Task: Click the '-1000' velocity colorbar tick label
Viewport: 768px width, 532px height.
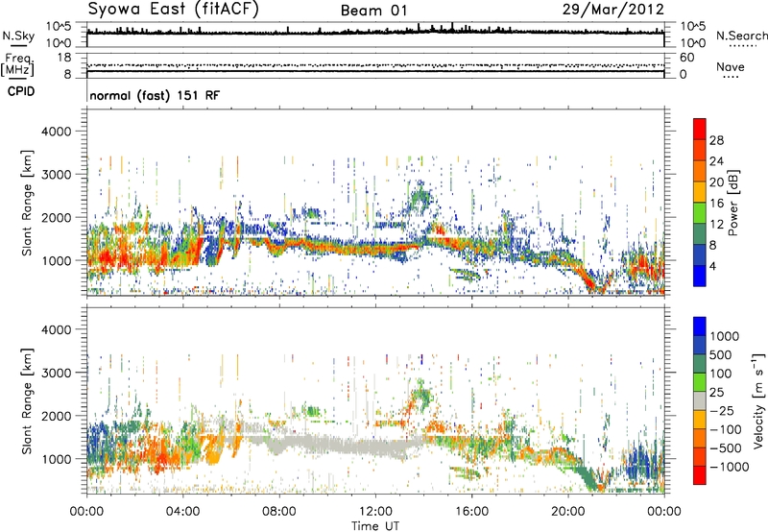Action: (729, 467)
